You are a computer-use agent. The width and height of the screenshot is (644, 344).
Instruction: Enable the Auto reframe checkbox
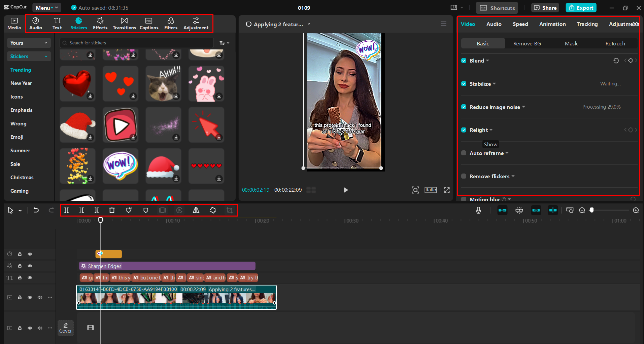point(464,153)
